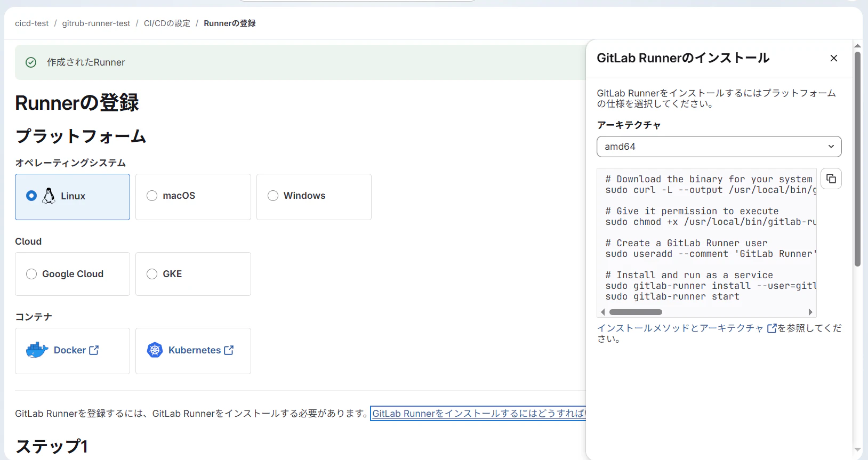This screenshot has width=868, height=460.
Task: Click the Docker whale icon
Action: pos(37,350)
